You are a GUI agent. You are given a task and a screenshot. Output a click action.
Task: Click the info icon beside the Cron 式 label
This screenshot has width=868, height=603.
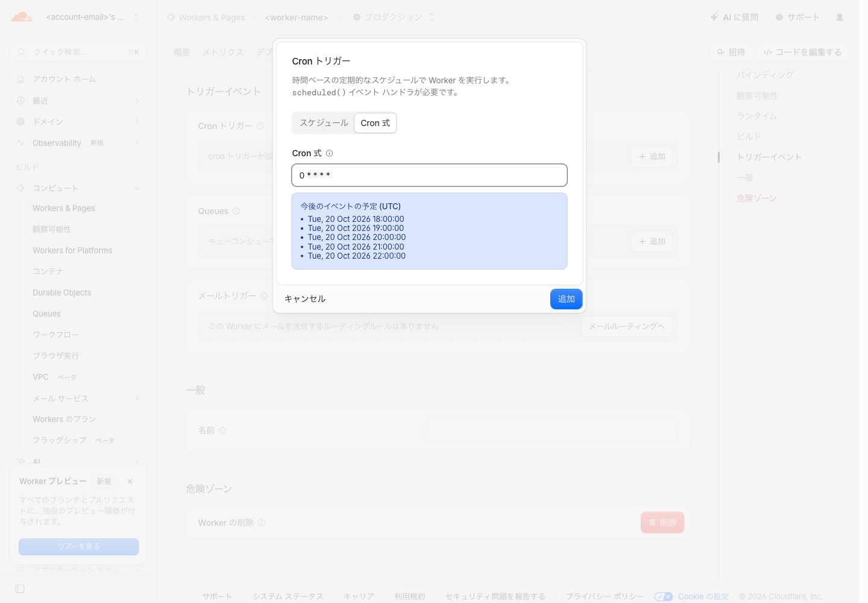coord(329,153)
